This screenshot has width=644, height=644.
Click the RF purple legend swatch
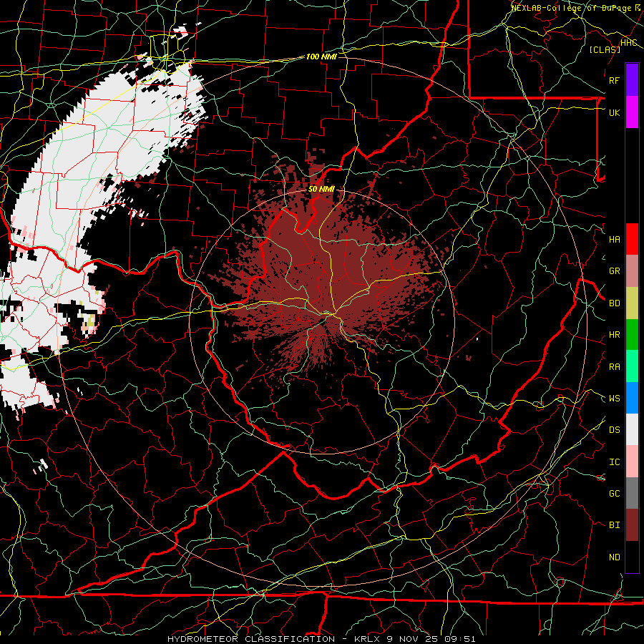pyautogui.click(x=632, y=80)
